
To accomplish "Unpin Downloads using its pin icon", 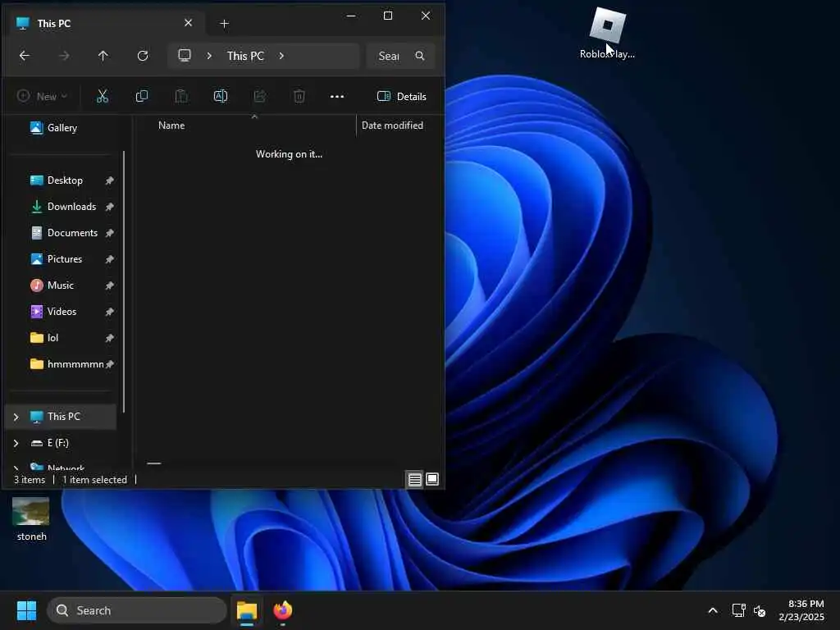I will [x=109, y=207].
